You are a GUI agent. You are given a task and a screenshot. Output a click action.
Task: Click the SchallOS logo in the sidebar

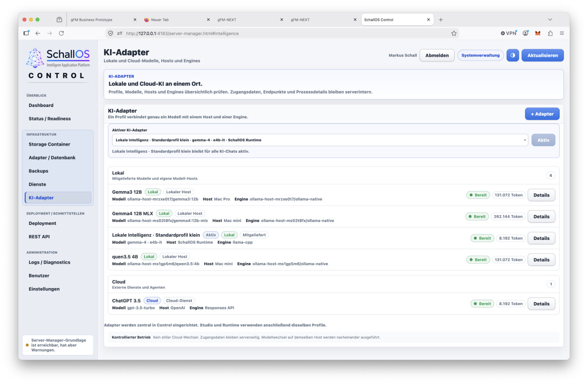click(x=58, y=58)
